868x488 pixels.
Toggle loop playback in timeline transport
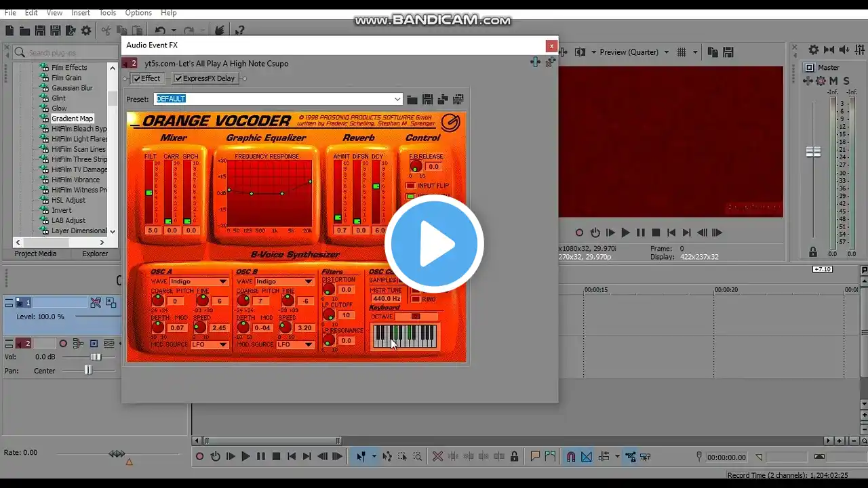[215, 457]
